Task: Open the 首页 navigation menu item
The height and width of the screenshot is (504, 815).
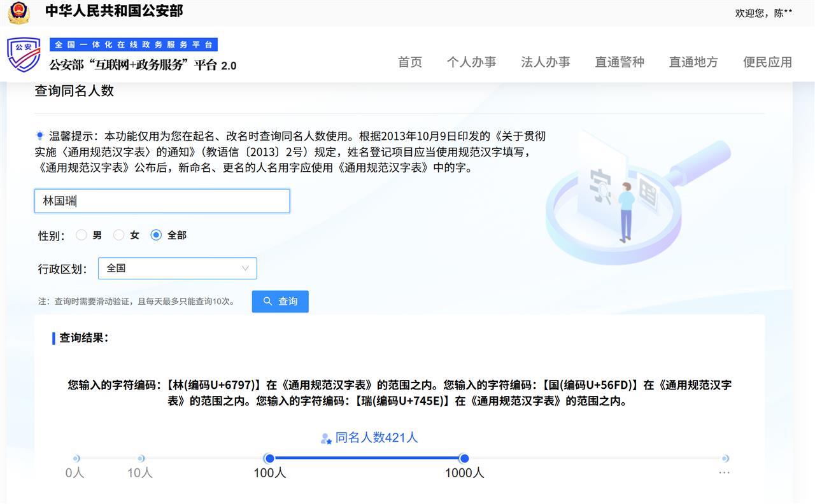Action: pyautogui.click(x=409, y=62)
